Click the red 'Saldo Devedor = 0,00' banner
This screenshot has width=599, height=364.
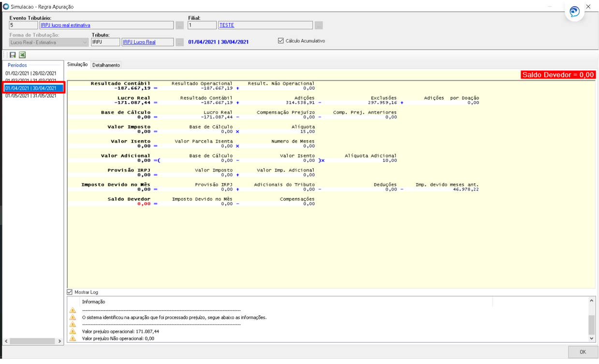[558, 75]
